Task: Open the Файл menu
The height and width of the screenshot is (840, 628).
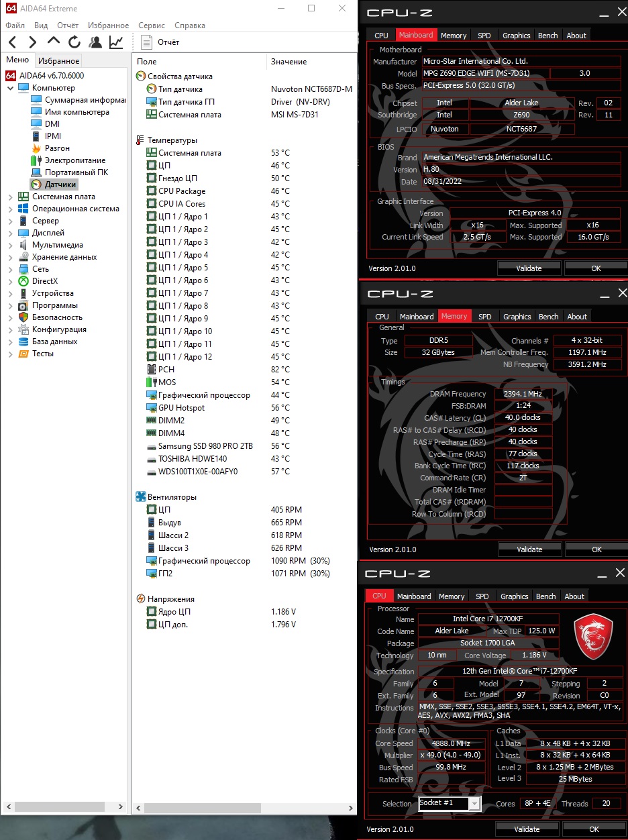Action: coord(15,25)
